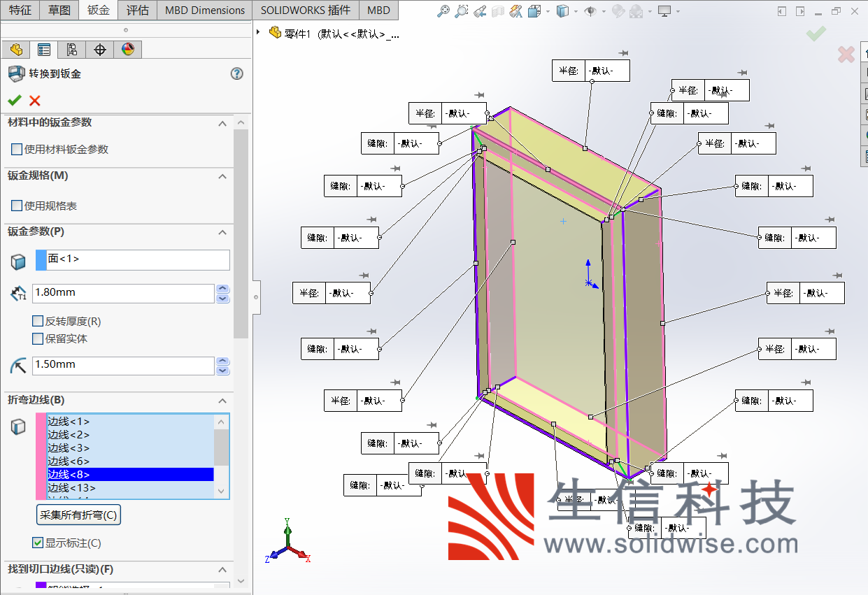Check the 使用规格表 option
The height and width of the screenshot is (595, 868).
click(x=17, y=206)
